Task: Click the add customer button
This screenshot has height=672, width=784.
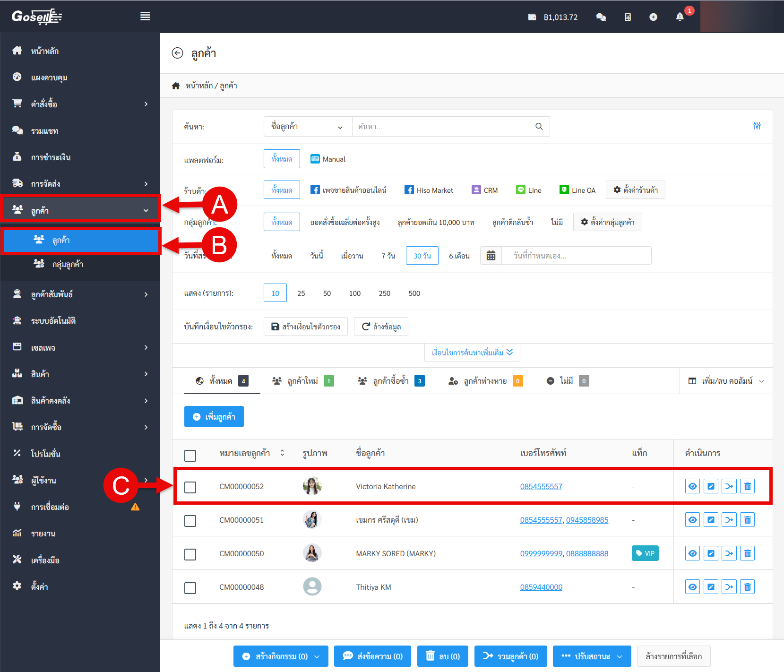Action: coord(214,417)
